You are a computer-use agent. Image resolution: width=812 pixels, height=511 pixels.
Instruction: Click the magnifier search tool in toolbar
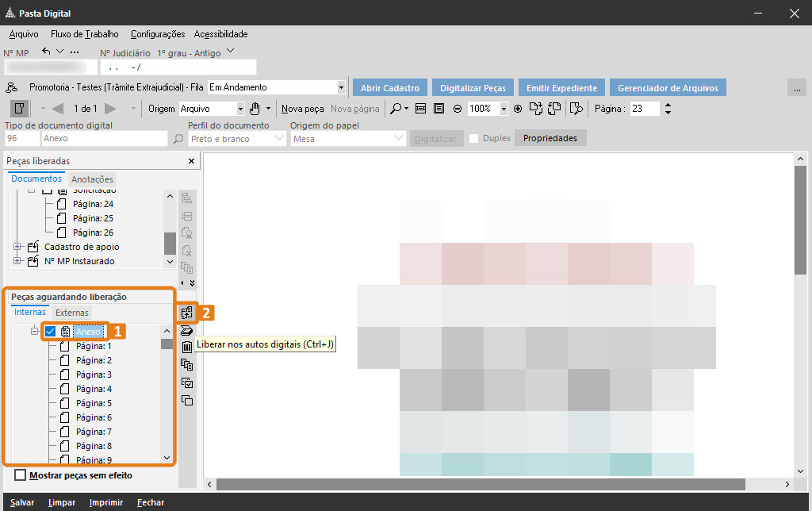(x=396, y=109)
